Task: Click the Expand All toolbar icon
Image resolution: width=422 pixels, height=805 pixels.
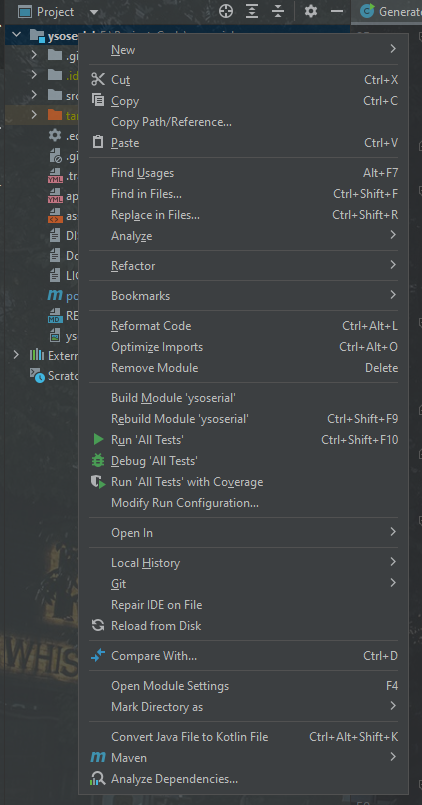Action: pos(252,11)
